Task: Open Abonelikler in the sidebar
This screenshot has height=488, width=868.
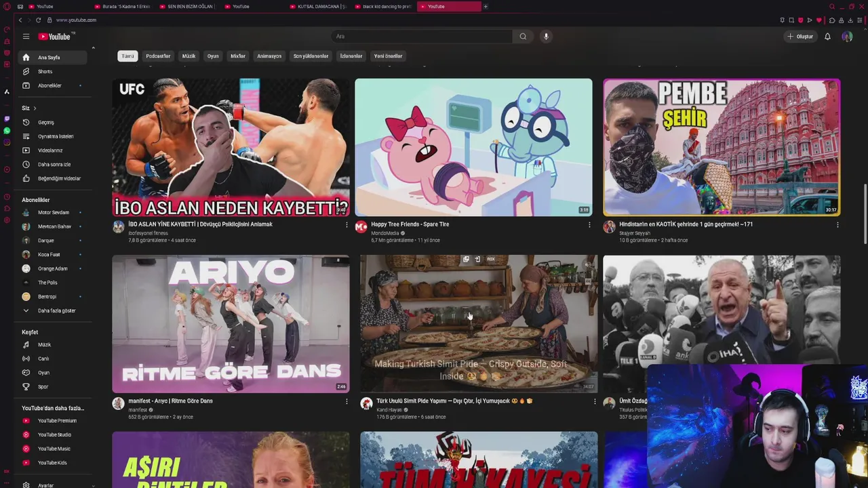Action: click(53, 85)
